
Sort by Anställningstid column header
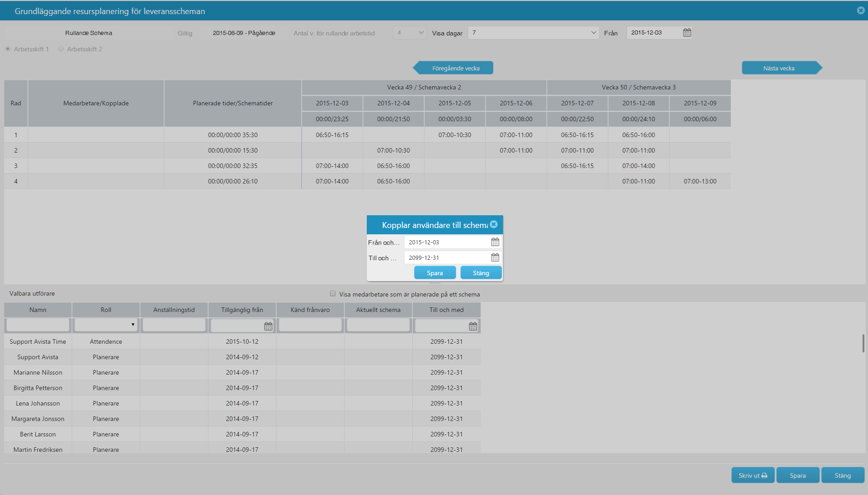[174, 310]
